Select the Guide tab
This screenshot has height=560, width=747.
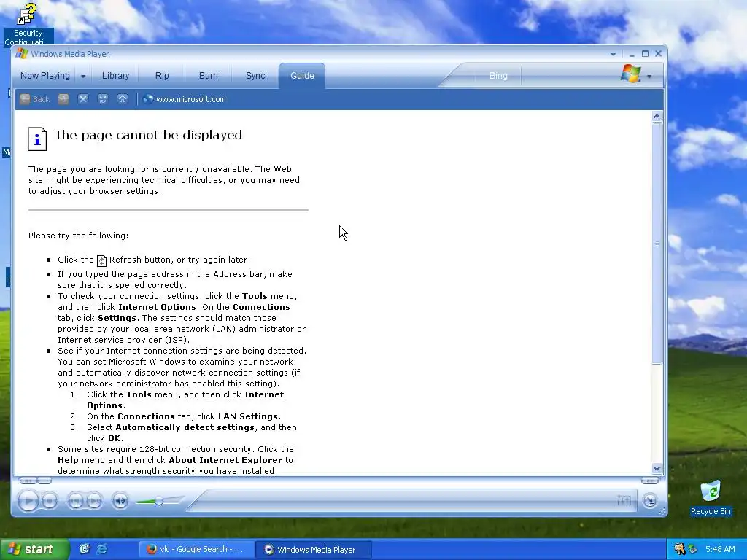[302, 76]
